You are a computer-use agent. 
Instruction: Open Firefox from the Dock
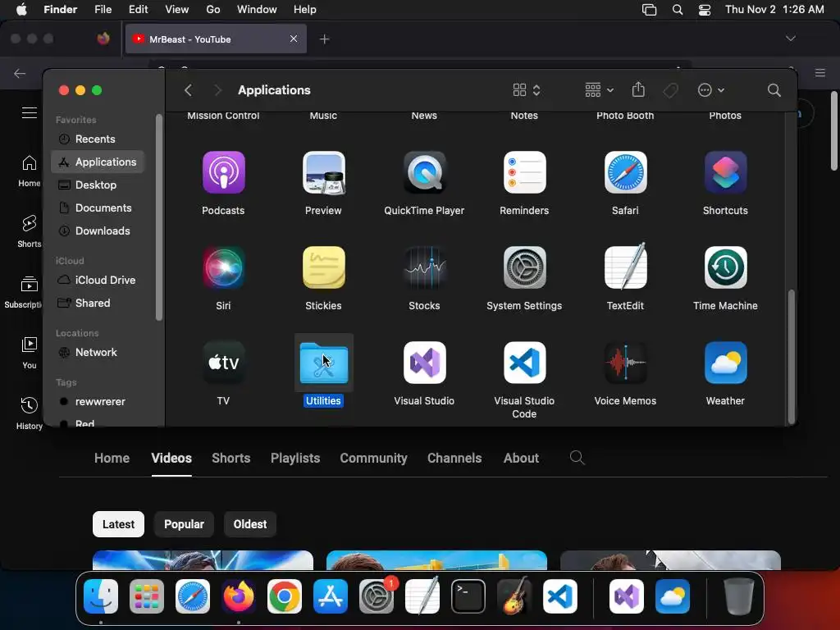pyautogui.click(x=239, y=596)
